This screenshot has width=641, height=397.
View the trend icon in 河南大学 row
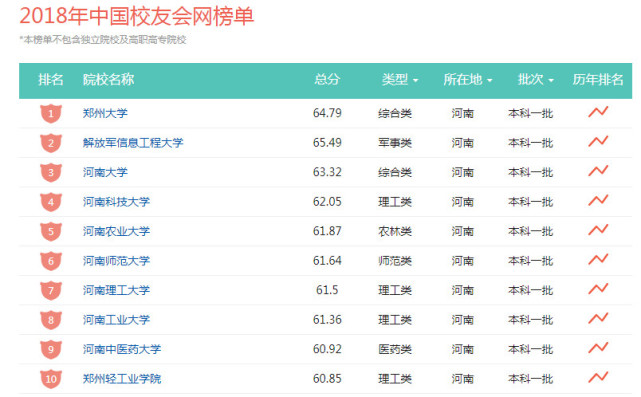[x=598, y=171]
